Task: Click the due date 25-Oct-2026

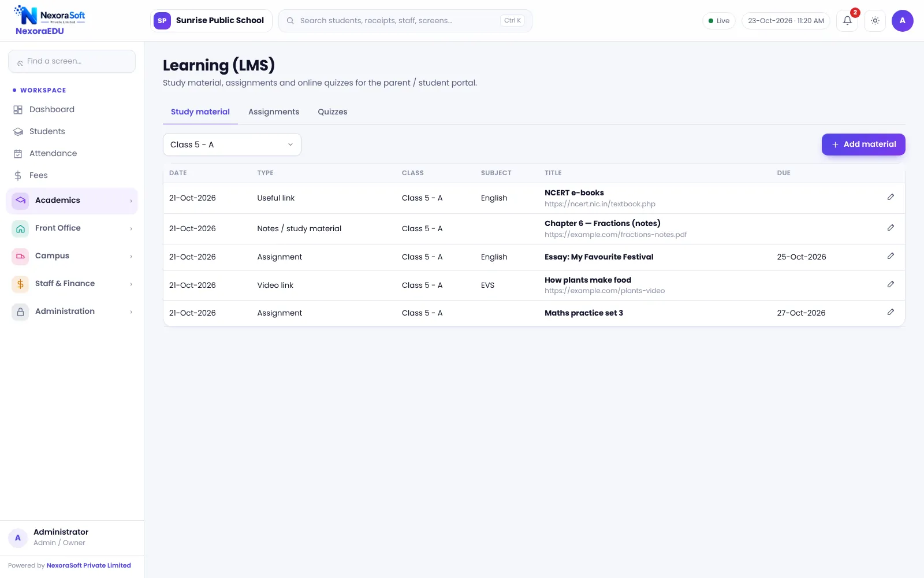Action: 802,257
